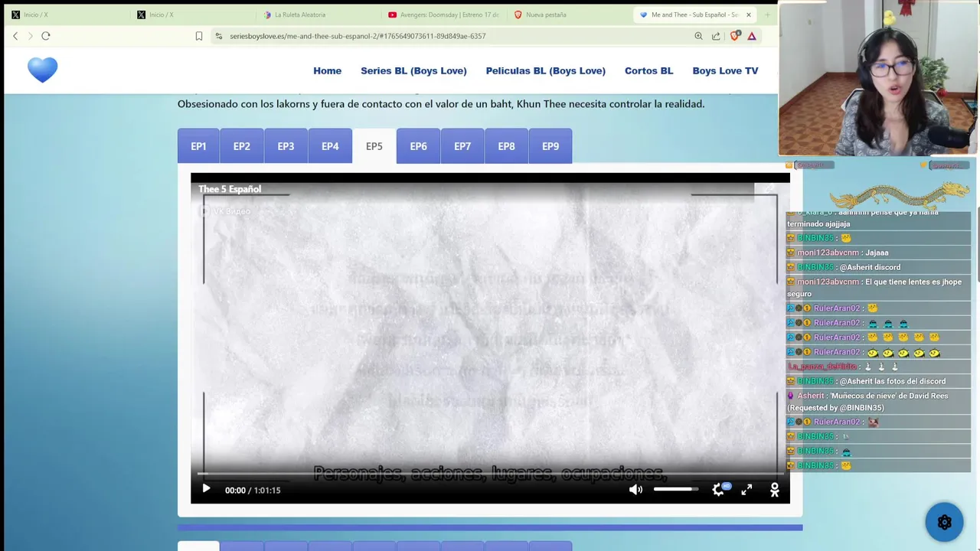Open the Boys Love TV link
Screen dimensions: 980x551
click(x=725, y=70)
